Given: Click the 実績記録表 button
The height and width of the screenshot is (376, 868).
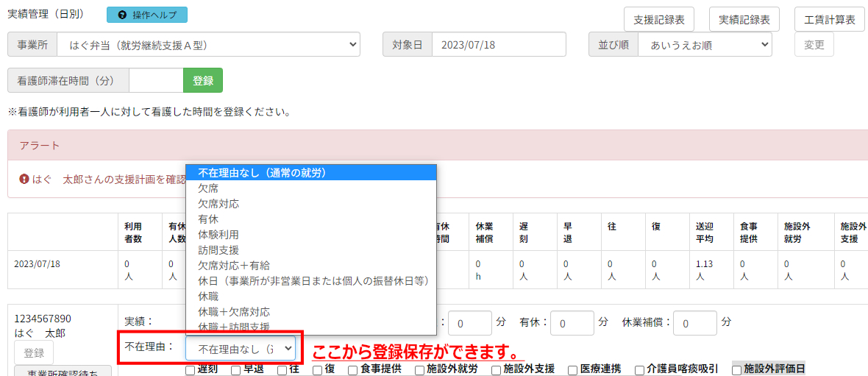Looking at the screenshot, I should click(x=744, y=20).
